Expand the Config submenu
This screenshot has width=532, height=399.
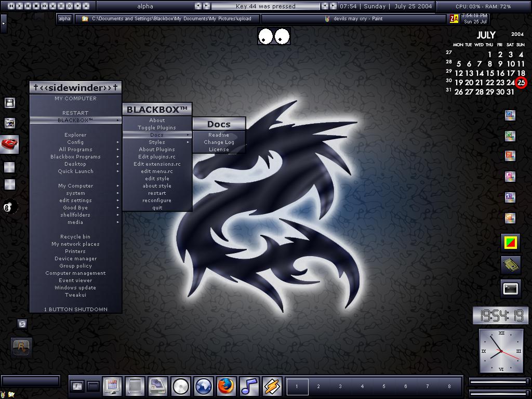pyautogui.click(x=75, y=142)
